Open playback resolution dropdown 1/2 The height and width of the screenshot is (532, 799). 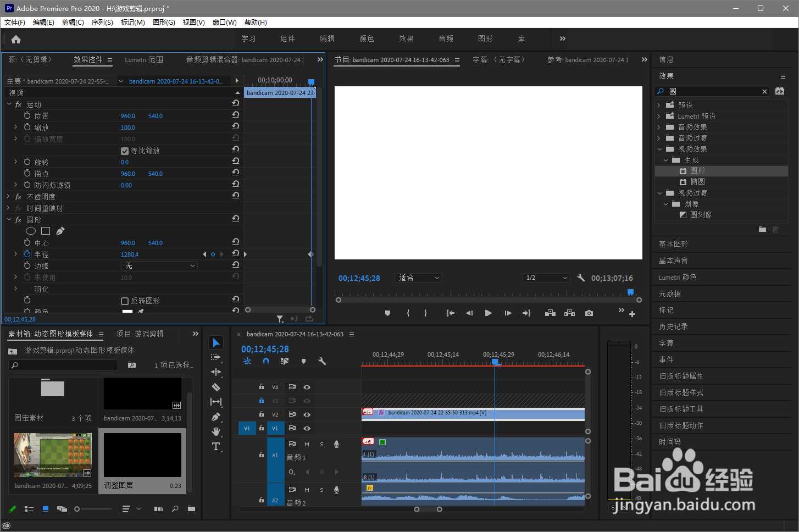547,278
